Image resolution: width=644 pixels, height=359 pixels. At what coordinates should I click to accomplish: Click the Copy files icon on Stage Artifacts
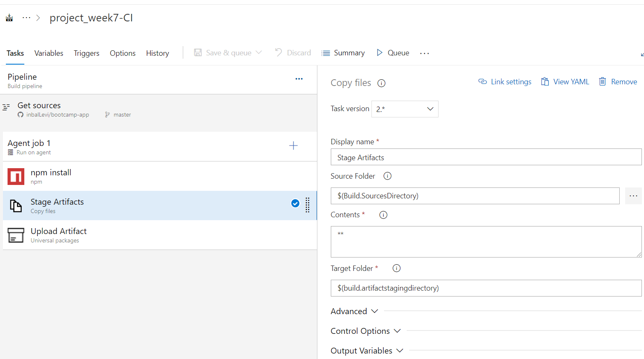(16, 206)
